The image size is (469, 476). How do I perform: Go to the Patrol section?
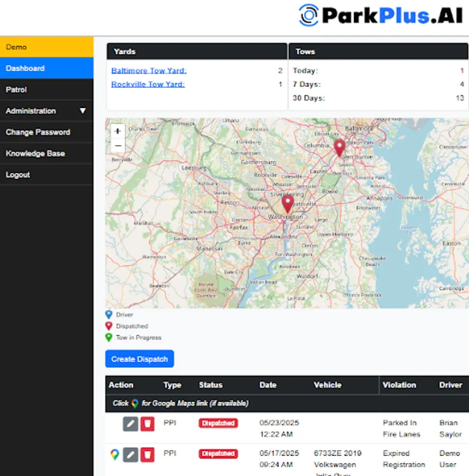(47, 89)
